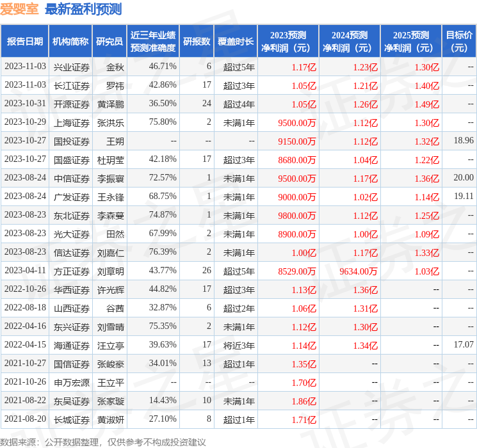Click target price 19.11
The height and width of the screenshot is (448, 477).
(464, 196)
